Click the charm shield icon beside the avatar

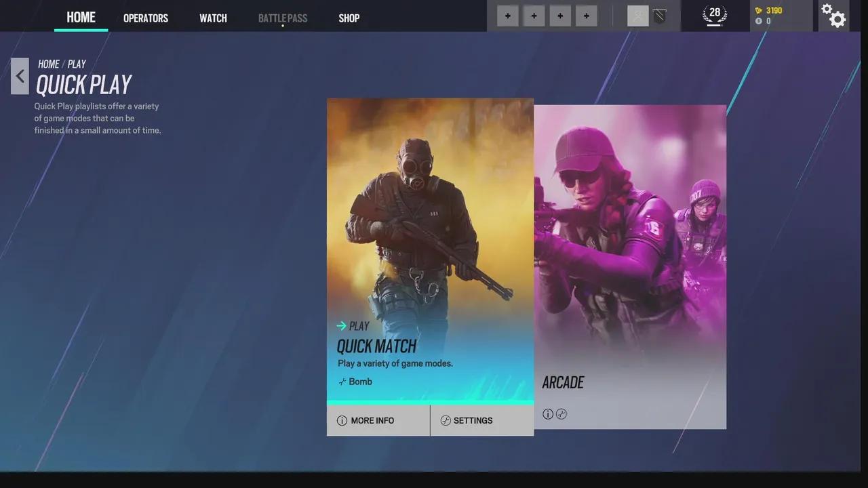(x=659, y=15)
